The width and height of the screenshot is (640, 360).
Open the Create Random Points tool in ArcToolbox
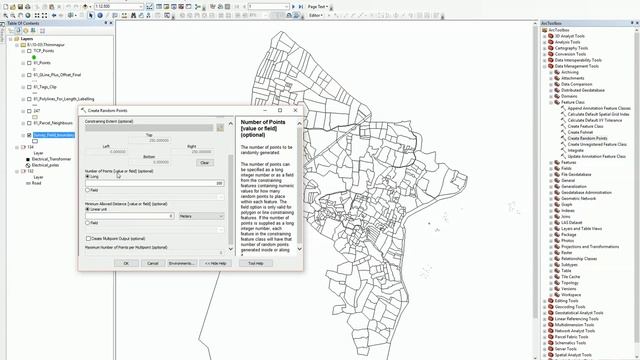pos(587,138)
